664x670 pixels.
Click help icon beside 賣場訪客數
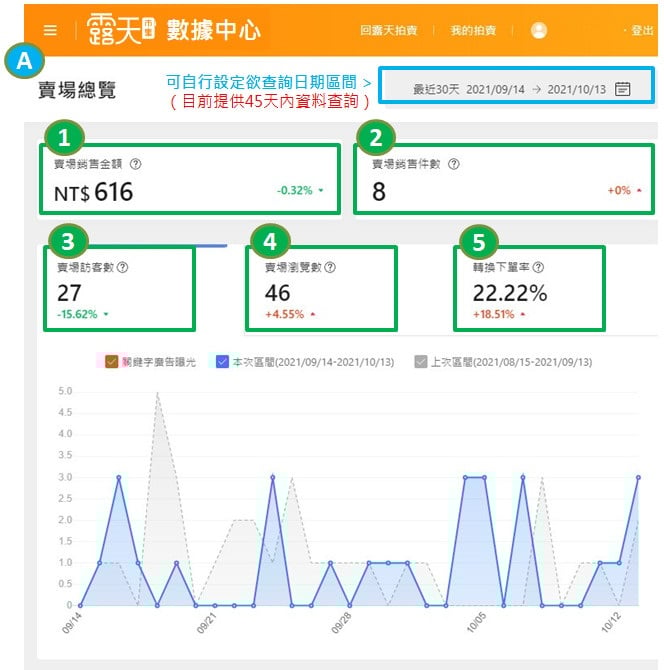pos(123,267)
